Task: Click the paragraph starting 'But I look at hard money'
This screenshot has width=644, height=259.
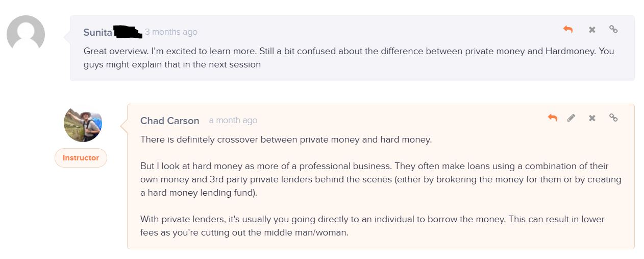Action: [x=381, y=179]
